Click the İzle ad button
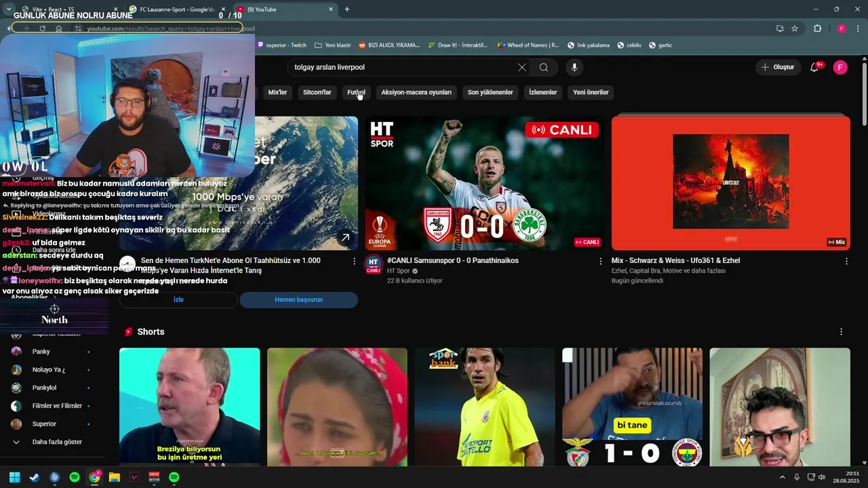868x488 pixels. point(178,300)
